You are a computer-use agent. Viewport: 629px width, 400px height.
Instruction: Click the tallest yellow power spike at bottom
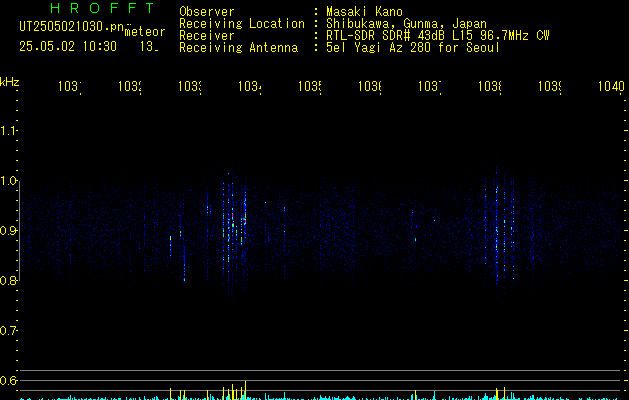click(246, 390)
